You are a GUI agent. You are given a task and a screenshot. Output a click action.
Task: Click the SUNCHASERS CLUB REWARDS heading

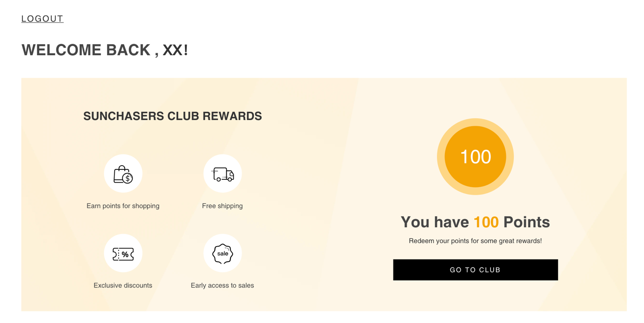172,116
